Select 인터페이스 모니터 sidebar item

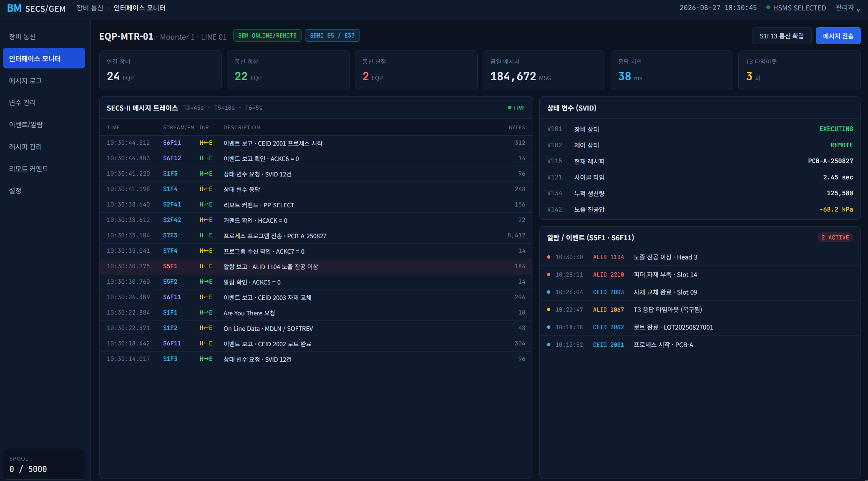(x=44, y=58)
